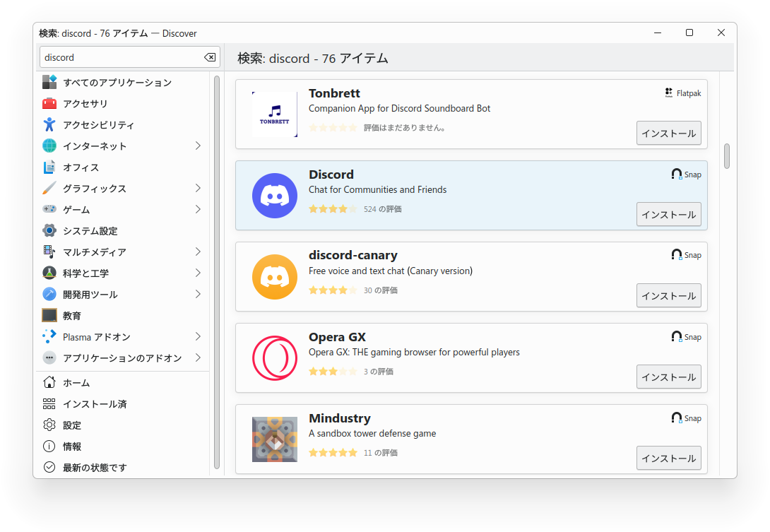
Task: Select the Plasma アドオン icon
Action: point(49,336)
